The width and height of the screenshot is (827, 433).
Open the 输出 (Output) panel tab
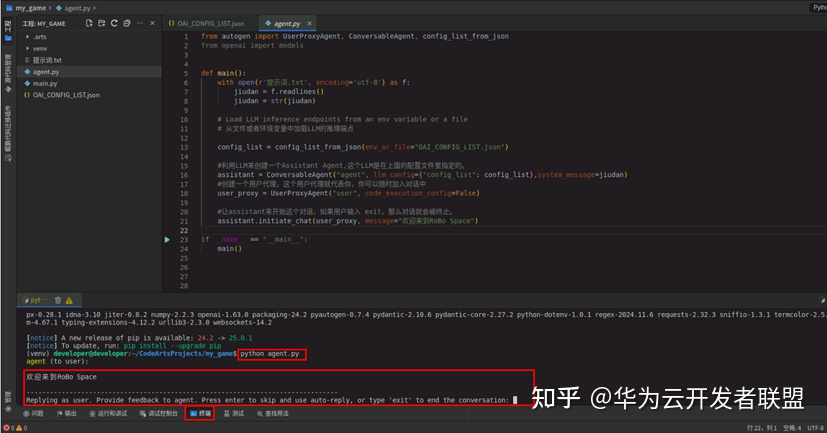pyautogui.click(x=67, y=413)
